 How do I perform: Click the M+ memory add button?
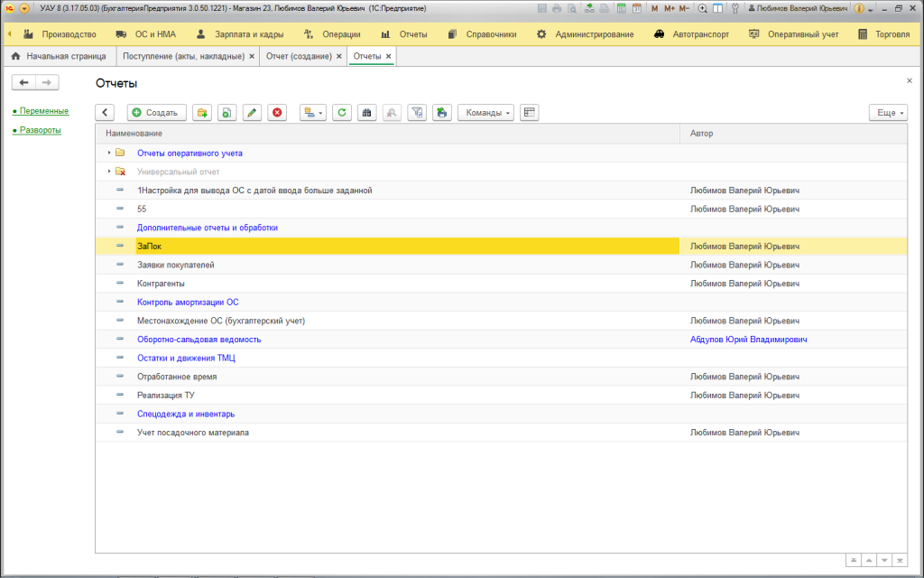pyautogui.click(x=670, y=9)
